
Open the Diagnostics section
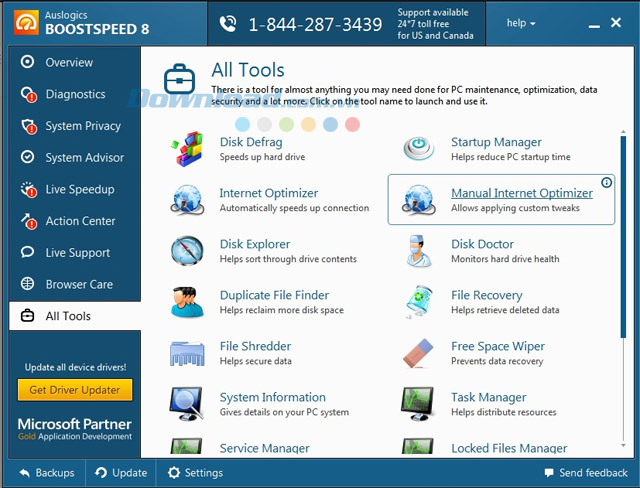coord(75,94)
